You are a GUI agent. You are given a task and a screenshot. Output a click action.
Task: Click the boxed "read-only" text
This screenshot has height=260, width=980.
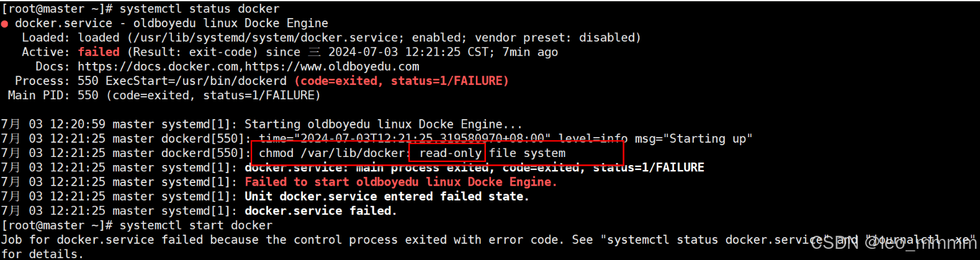pos(450,153)
